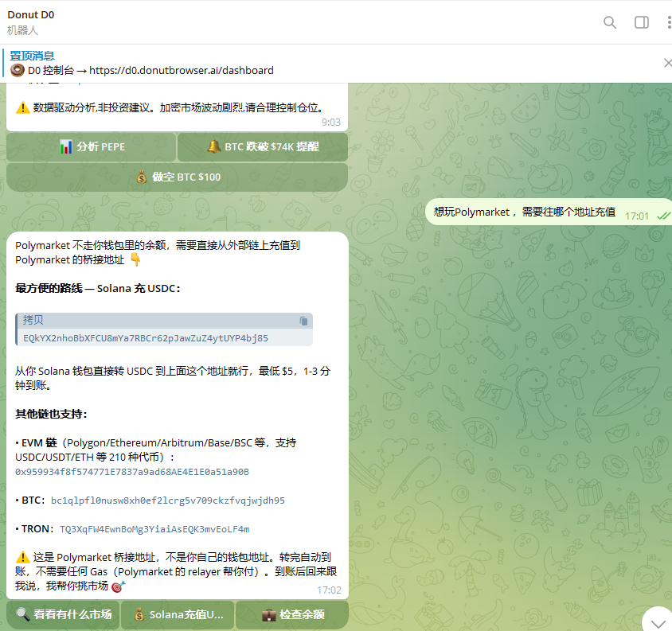Image resolution: width=672 pixels, height=631 pixels.
Task: Click the 拷贝 code block header
Action: click(x=164, y=321)
